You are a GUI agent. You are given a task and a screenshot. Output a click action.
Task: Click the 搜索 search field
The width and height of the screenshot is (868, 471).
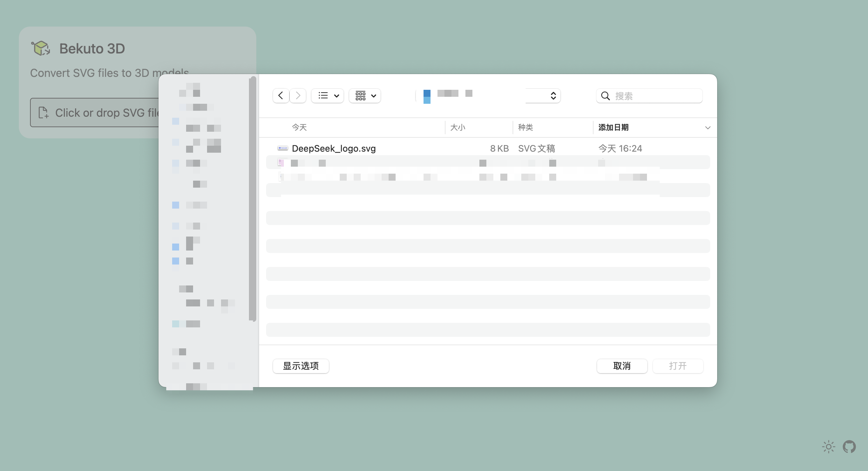[649, 96]
